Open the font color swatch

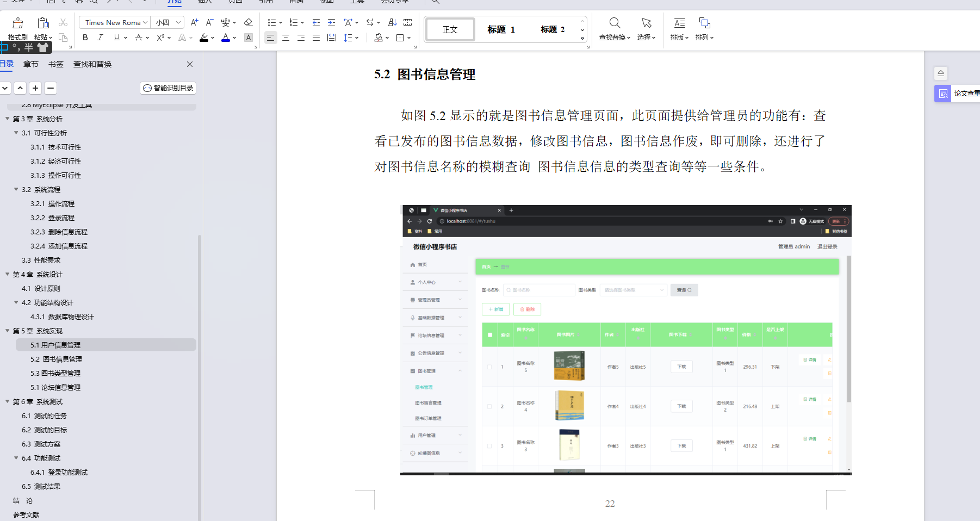tap(227, 38)
